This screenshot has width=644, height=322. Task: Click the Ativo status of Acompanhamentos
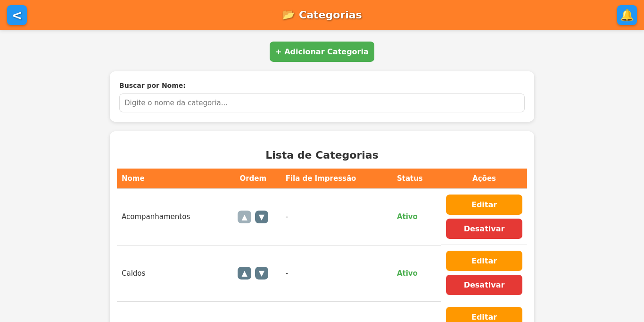(x=407, y=216)
